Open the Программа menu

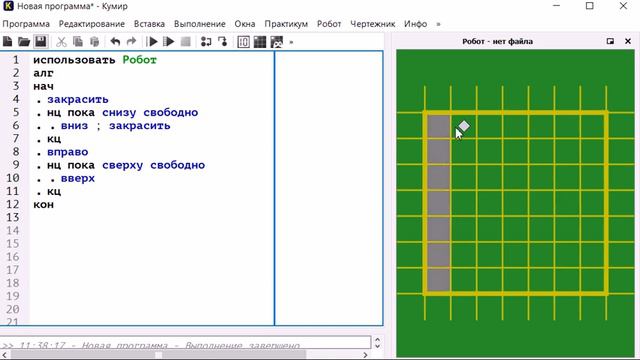coord(26,24)
